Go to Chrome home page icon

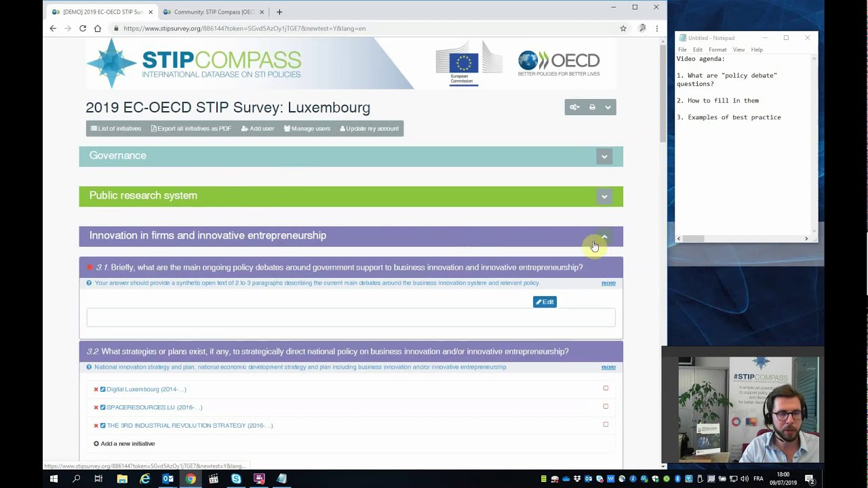pos(98,28)
